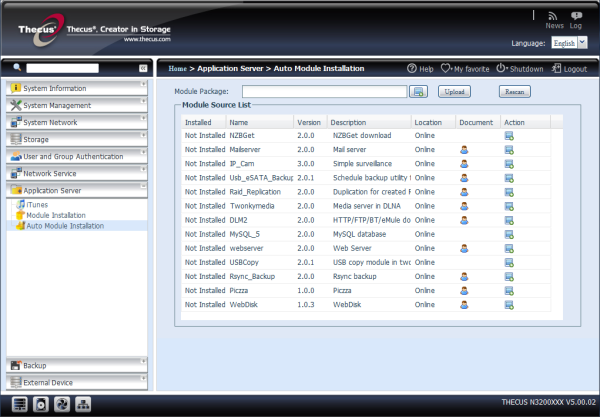600x417 pixels.
Task: Click the browse file icon beside Module Package
Action: pos(418,91)
